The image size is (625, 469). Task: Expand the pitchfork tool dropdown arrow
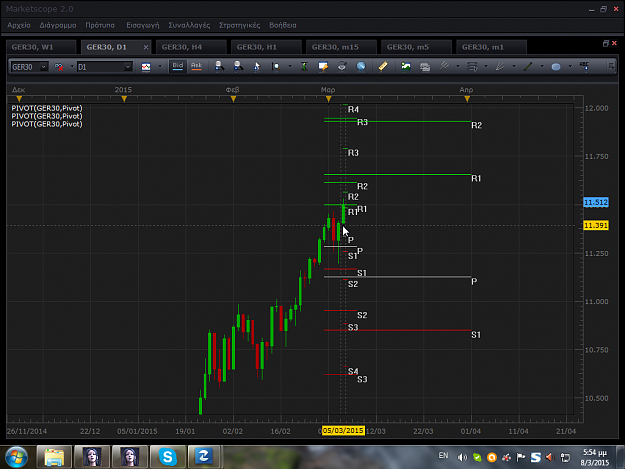tap(458, 67)
